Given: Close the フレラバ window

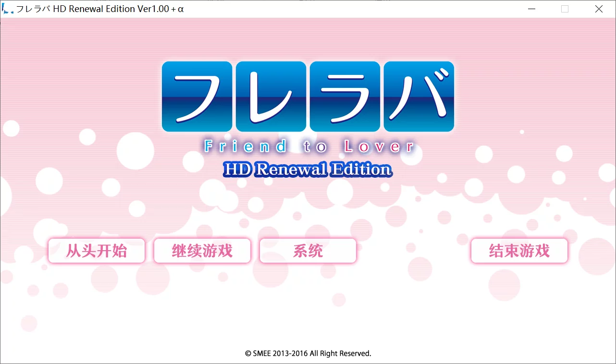Looking at the screenshot, I should pyautogui.click(x=599, y=9).
